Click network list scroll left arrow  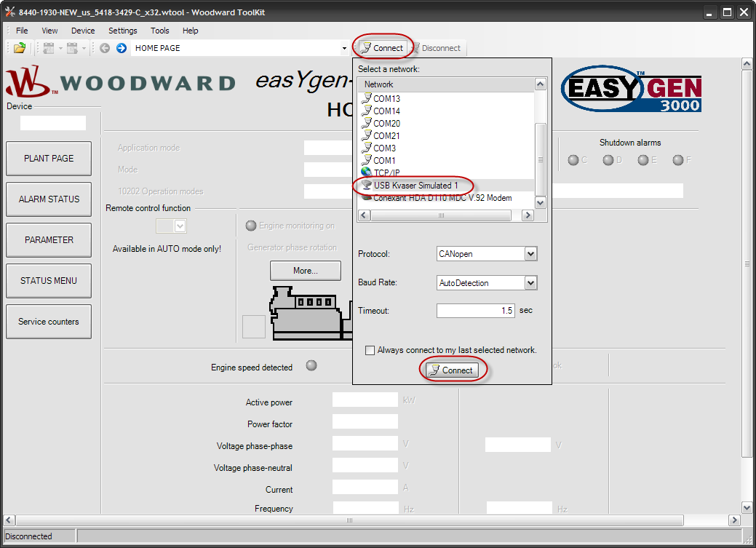pyautogui.click(x=365, y=215)
